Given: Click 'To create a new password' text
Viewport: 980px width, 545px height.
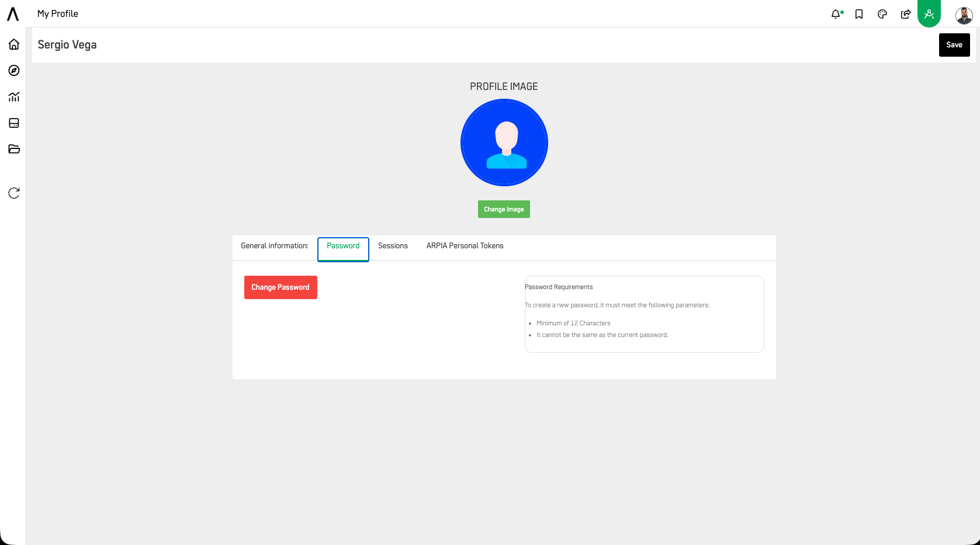Looking at the screenshot, I should click(x=617, y=305).
